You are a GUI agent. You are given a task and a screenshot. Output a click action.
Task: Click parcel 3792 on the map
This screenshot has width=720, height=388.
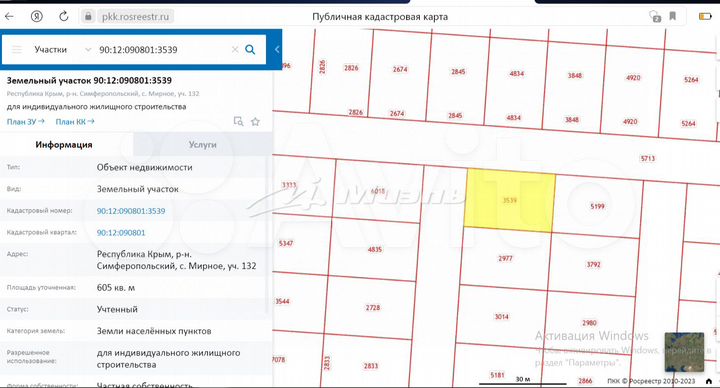click(x=593, y=264)
